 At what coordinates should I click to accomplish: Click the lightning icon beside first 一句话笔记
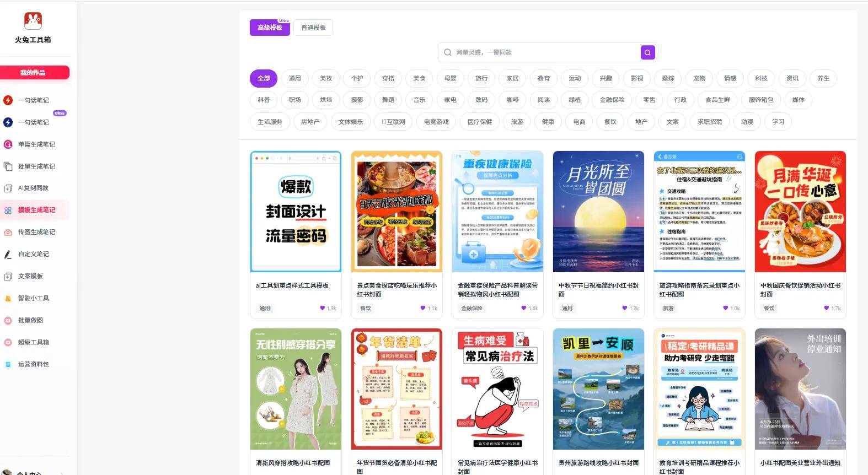click(8, 100)
